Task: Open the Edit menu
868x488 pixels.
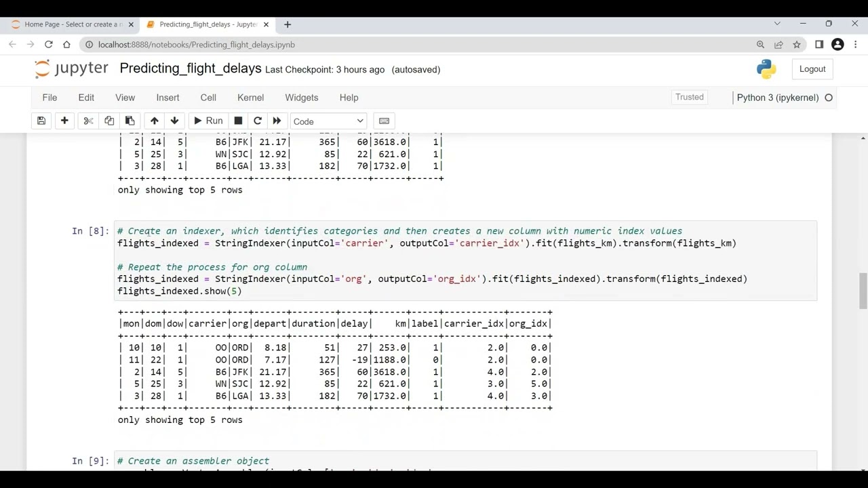Action: (86, 98)
